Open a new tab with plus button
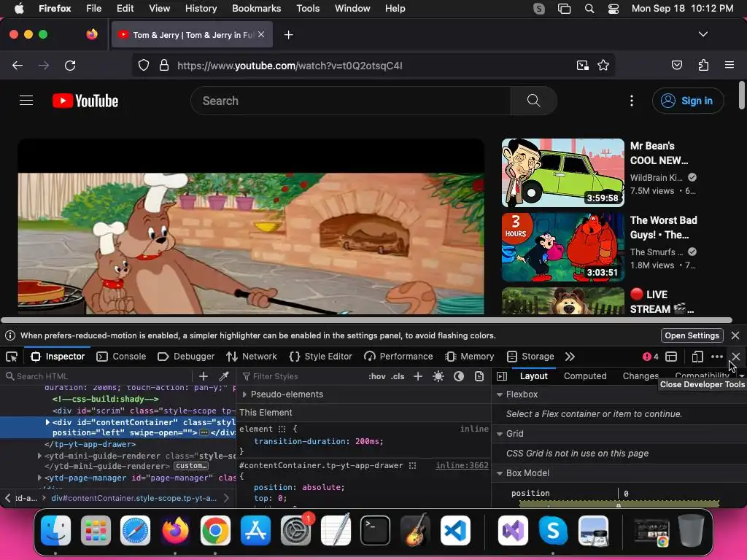Viewport: 747px width, 560px height. coord(288,35)
